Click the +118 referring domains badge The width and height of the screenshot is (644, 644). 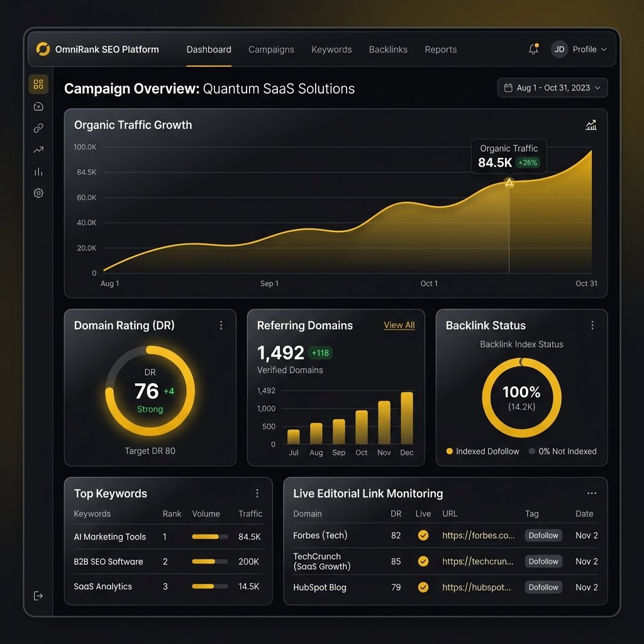pyautogui.click(x=320, y=353)
